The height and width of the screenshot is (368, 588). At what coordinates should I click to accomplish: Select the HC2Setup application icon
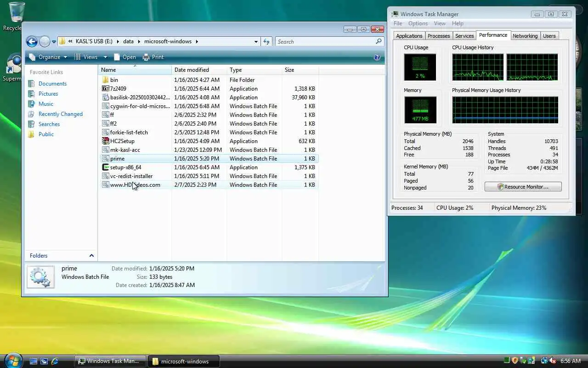[105, 141]
